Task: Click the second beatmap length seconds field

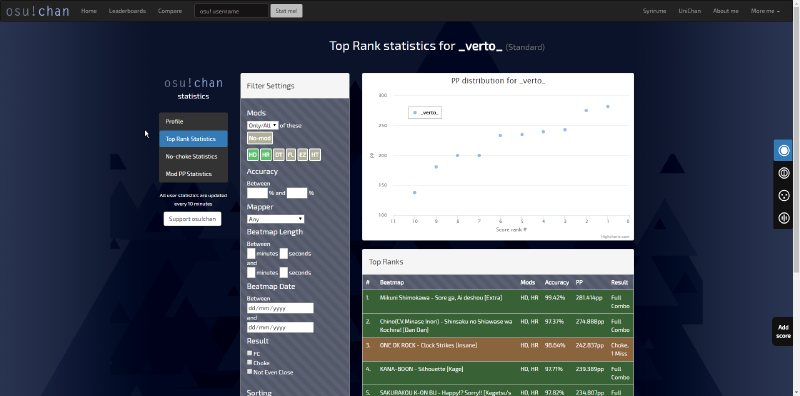Action: tap(284, 273)
